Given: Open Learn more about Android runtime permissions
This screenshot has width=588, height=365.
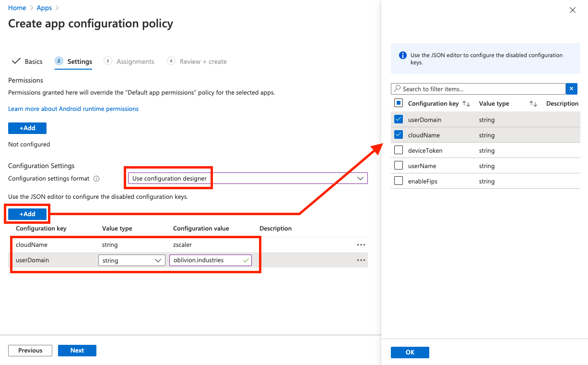Looking at the screenshot, I should (x=73, y=109).
